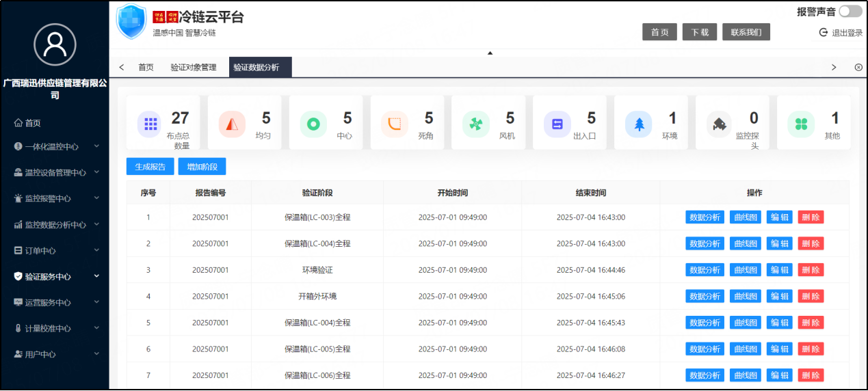Click end time 2025-07-04 16:44:46
The width and height of the screenshot is (868, 391).
click(591, 270)
